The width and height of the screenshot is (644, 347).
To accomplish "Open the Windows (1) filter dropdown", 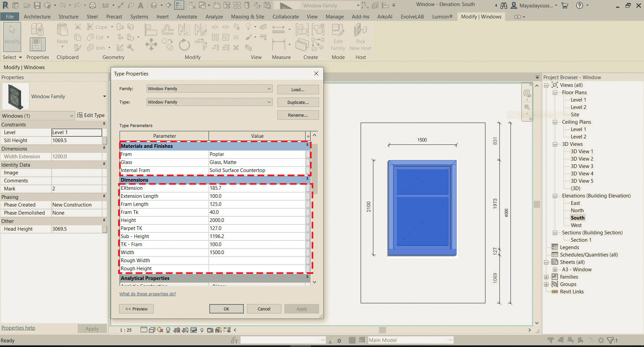I will pos(38,116).
